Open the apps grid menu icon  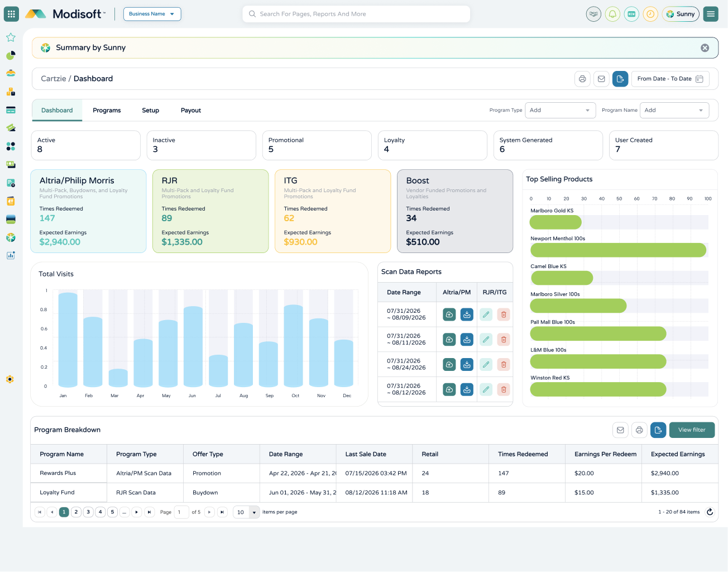pos(11,14)
